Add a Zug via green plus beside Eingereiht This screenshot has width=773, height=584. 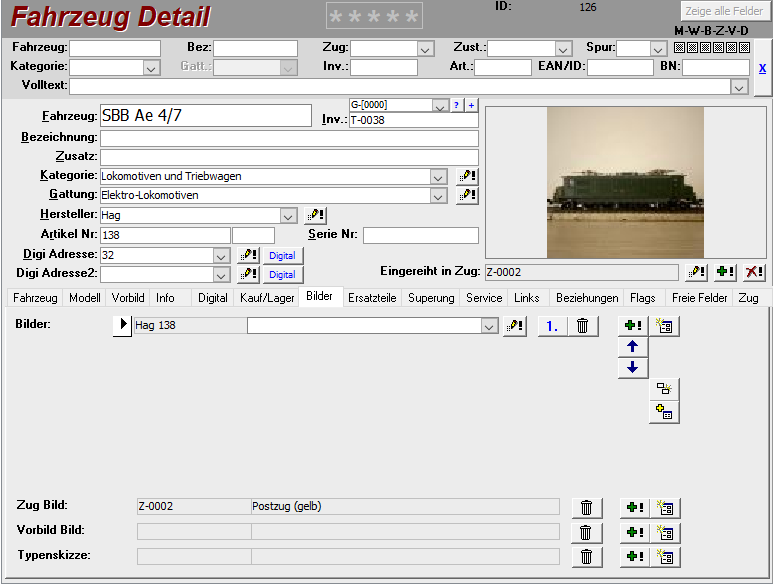(725, 272)
